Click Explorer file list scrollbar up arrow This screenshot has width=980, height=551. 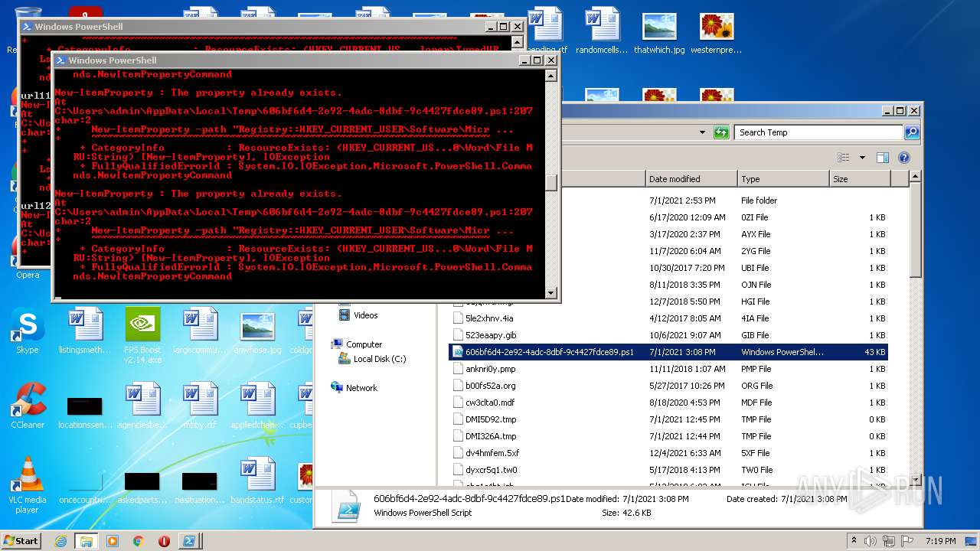(x=915, y=177)
